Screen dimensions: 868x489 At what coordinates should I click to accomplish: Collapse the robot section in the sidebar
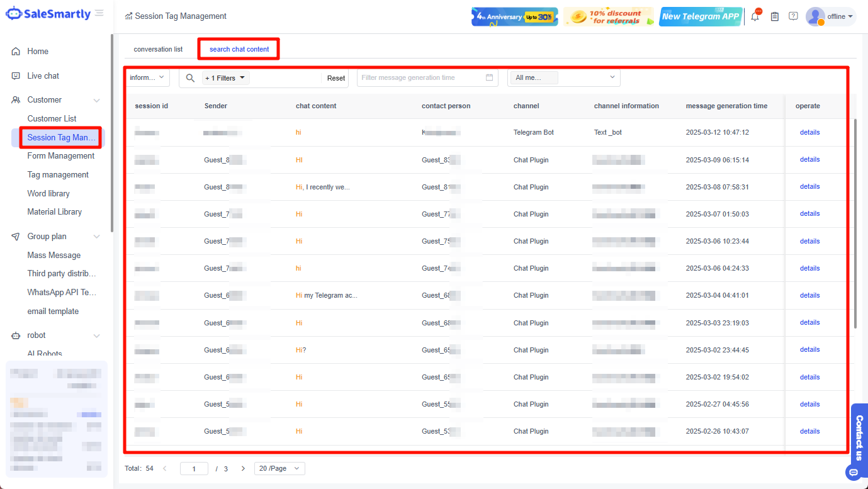pos(96,335)
